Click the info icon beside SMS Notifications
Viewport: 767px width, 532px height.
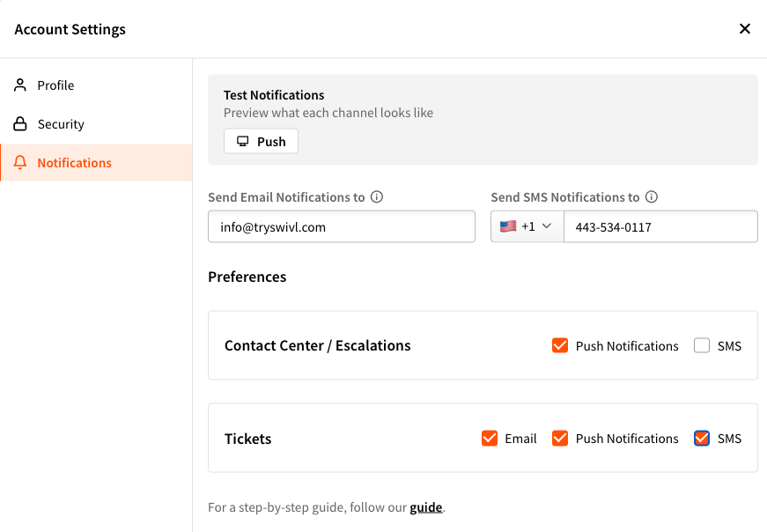652,196
